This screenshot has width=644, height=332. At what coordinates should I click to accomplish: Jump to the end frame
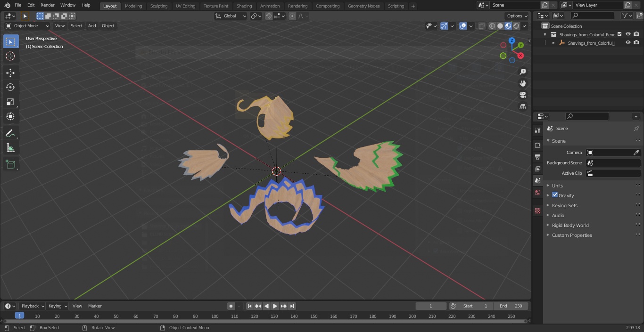point(292,306)
